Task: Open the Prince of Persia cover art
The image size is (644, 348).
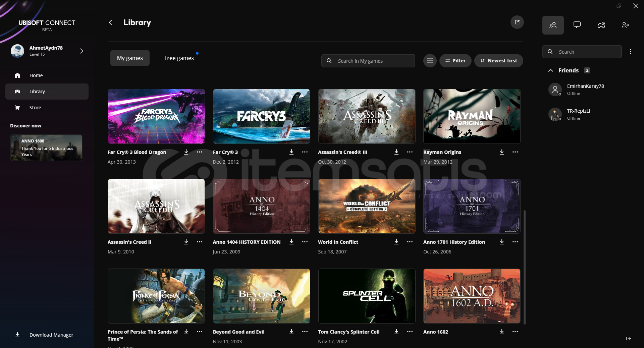Action: point(156,296)
